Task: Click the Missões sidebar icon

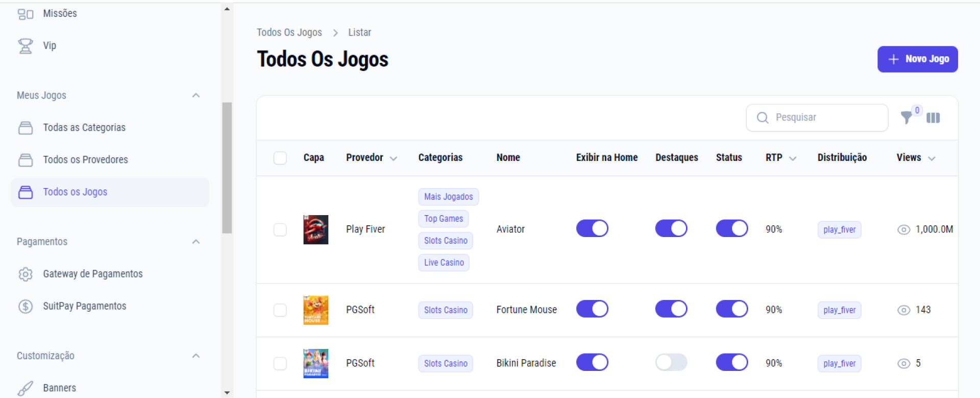Action: [25, 14]
